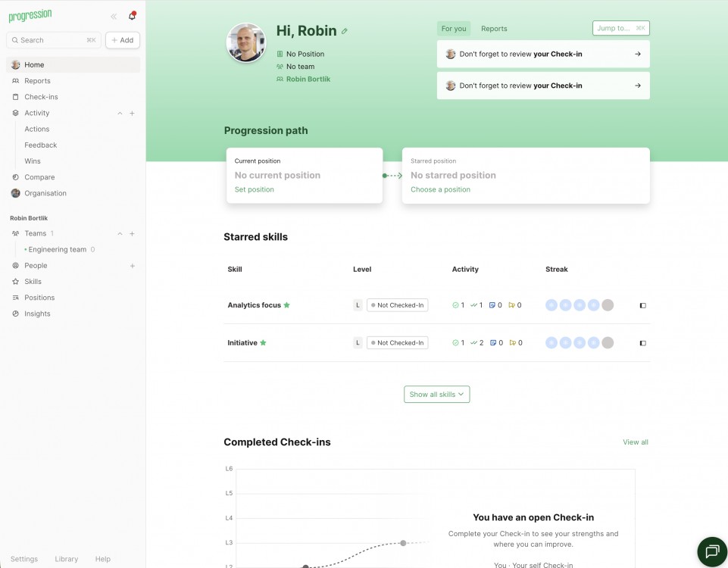
Task: Open the Search field in the sidebar
Action: (x=53, y=39)
